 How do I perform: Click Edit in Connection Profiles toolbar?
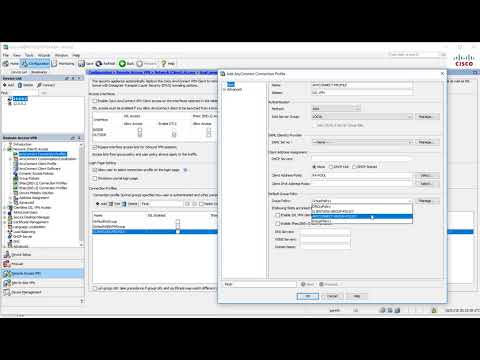tap(115, 204)
